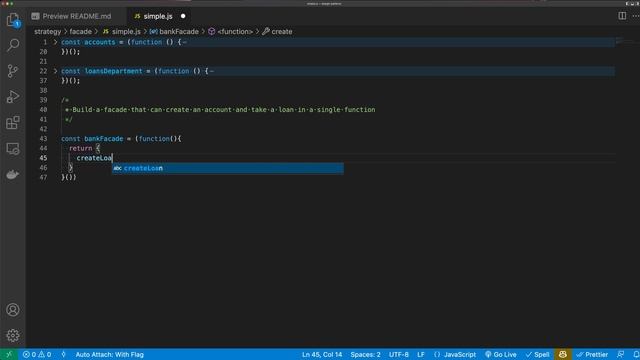The width and height of the screenshot is (640, 360).
Task: Open errors and warnings problems indicator
Action: click(x=37, y=354)
